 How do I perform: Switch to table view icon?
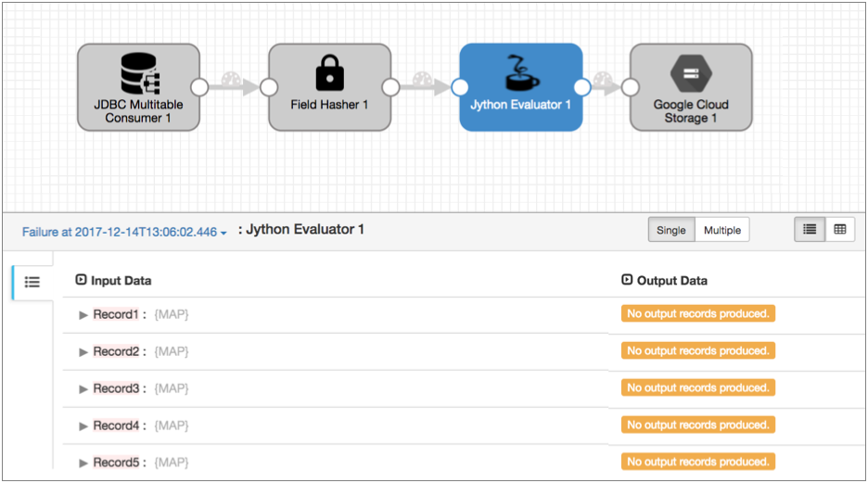click(x=839, y=230)
